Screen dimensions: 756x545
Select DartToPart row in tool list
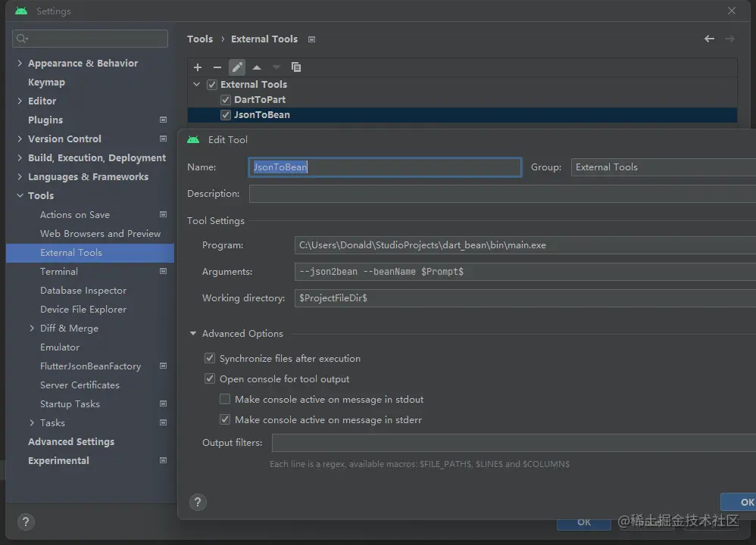(x=462, y=100)
